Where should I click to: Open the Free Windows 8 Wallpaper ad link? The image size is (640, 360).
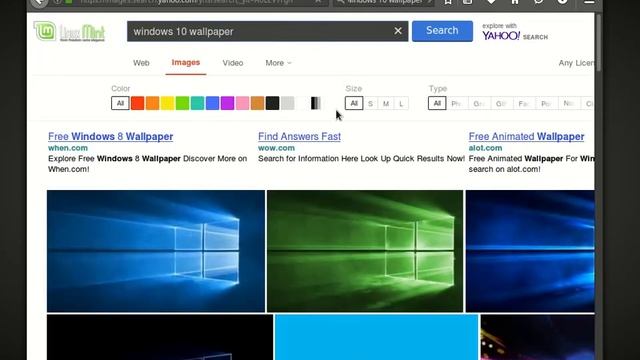pos(111,136)
